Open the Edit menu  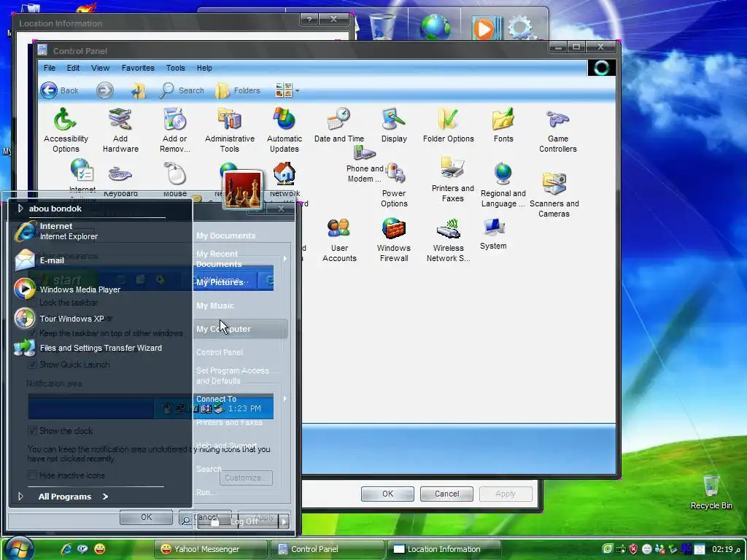tap(73, 68)
